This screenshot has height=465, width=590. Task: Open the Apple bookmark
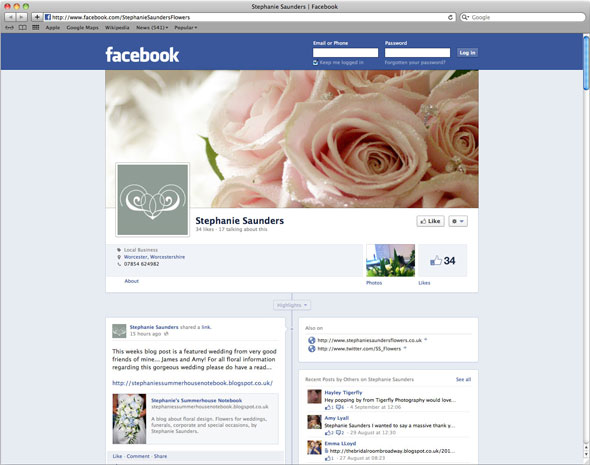click(x=53, y=27)
